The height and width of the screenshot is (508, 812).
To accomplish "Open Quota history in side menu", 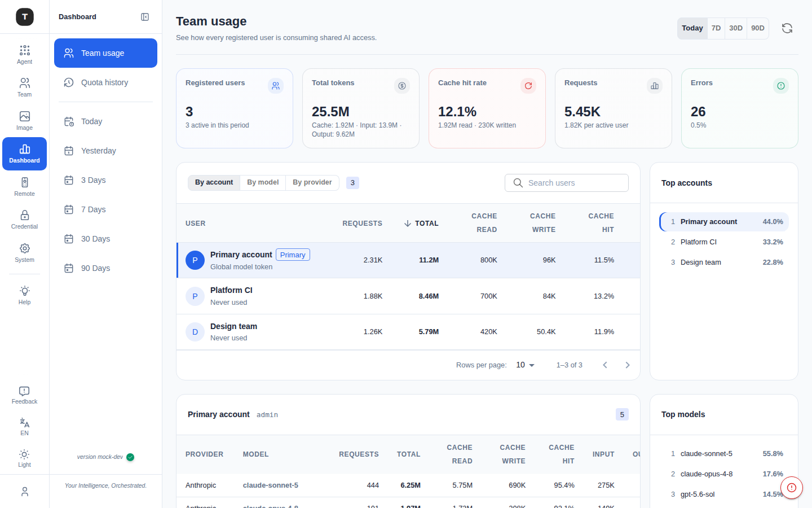I will [x=105, y=82].
